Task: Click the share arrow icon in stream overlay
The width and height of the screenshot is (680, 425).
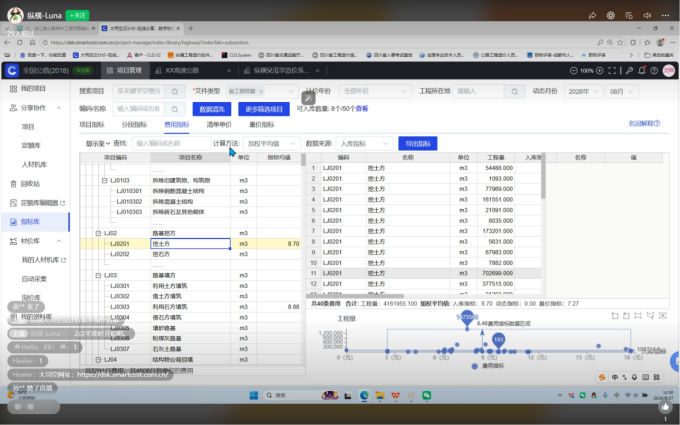Action: click(x=592, y=15)
